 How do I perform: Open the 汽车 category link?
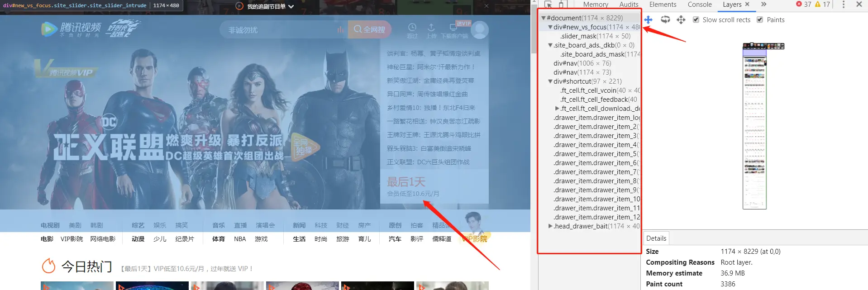click(395, 239)
